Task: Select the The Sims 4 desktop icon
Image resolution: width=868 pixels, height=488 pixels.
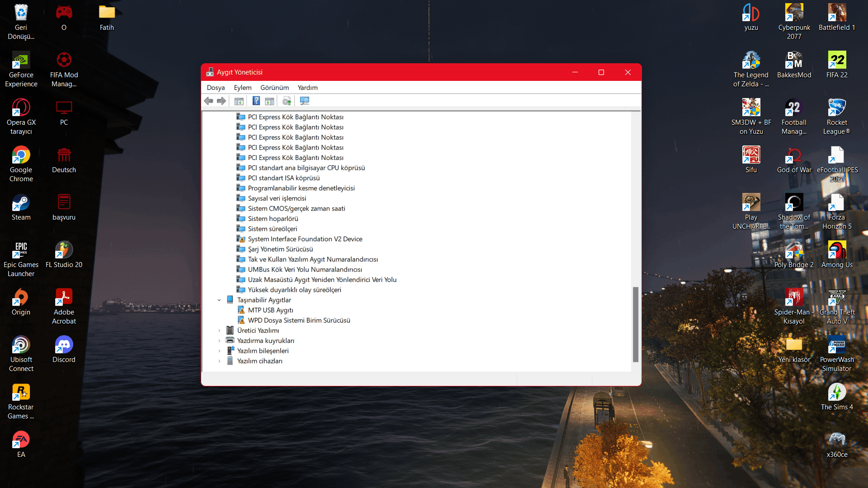Action: click(837, 397)
